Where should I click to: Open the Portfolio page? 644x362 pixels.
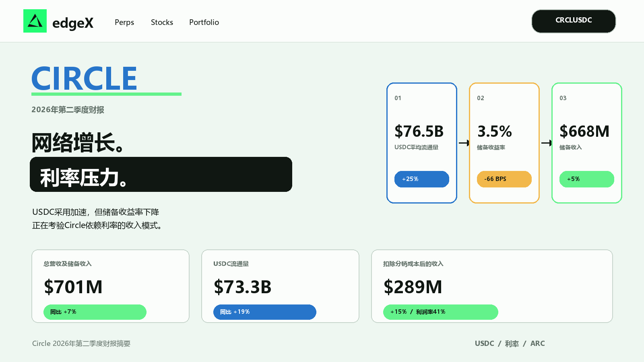coord(204,22)
